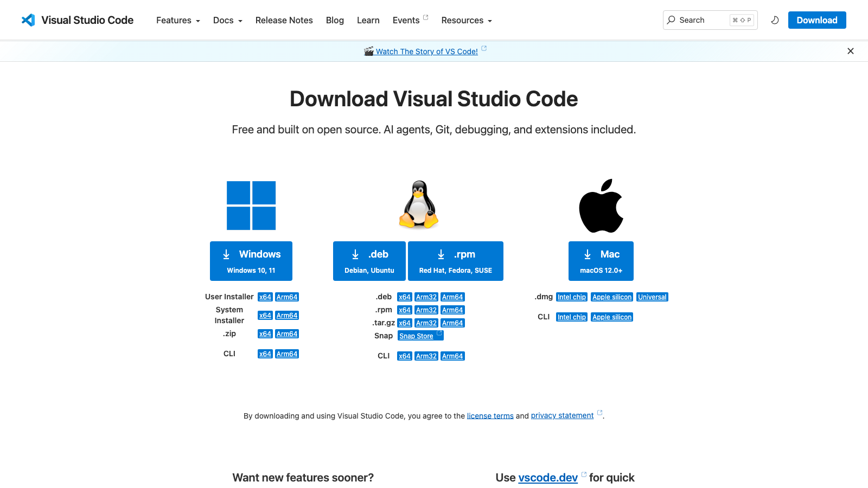868x488 pixels.
Task: Click the Search input field
Action: pyautogui.click(x=710, y=20)
